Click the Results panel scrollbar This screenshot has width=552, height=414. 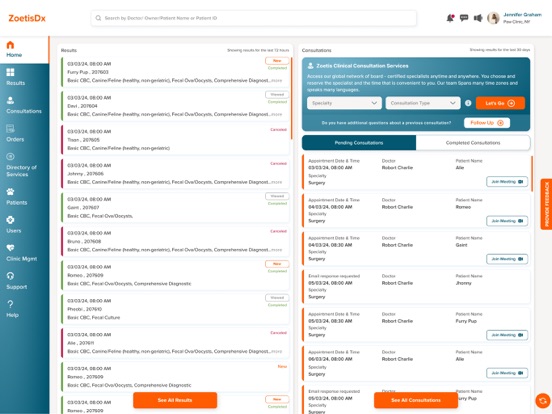[x=291, y=99]
